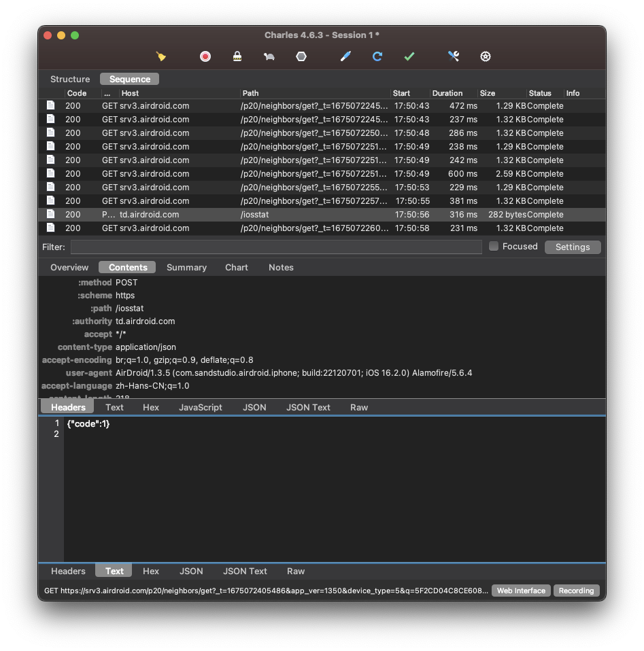Click the Repeat request icon
This screenshot has width=644, height=651.
coord(377,56)
